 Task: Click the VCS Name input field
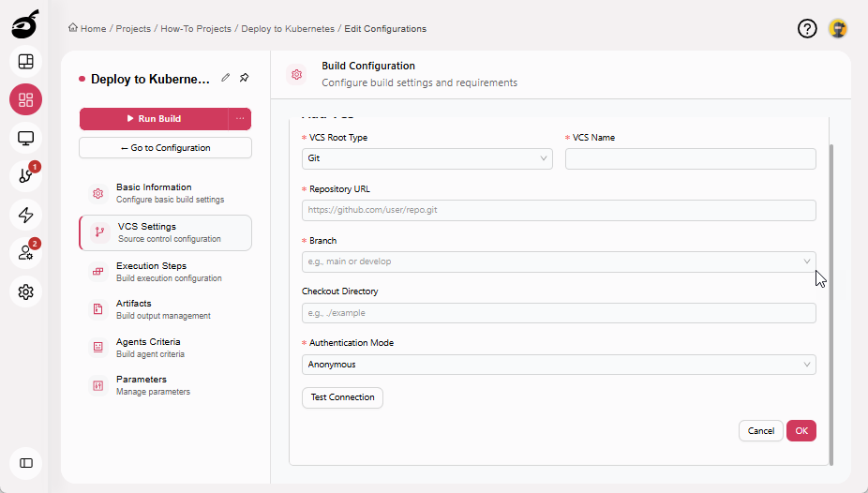[691, 158]
